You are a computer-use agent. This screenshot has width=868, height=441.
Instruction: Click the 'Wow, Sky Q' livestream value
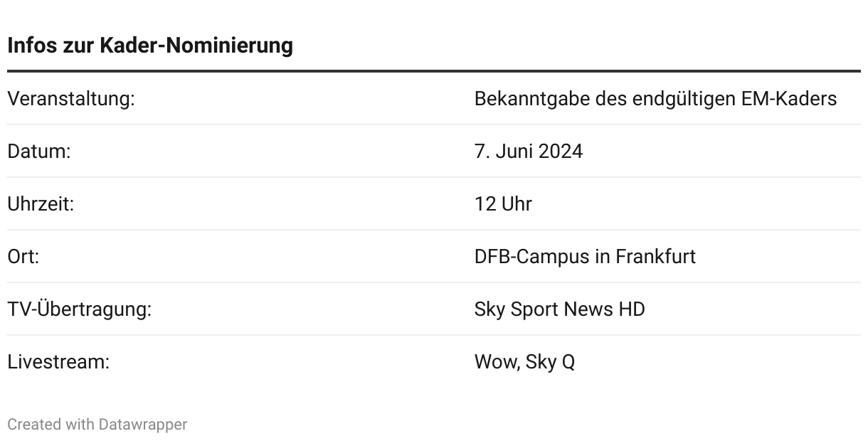524,361
